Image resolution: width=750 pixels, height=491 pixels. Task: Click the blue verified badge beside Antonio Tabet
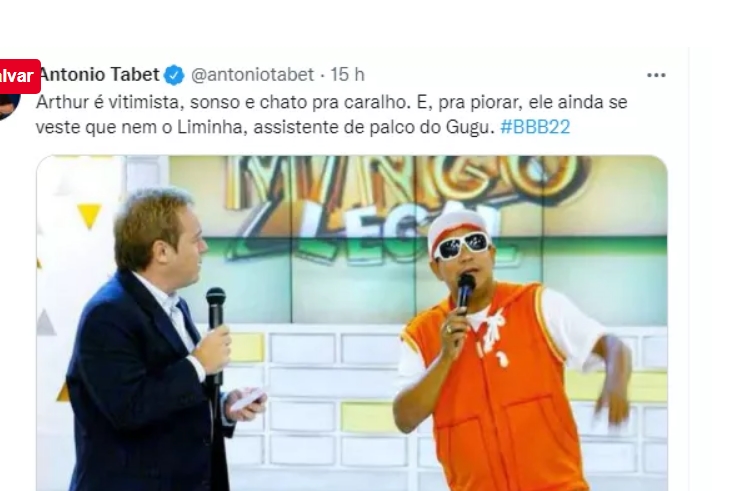[x=174, y=75]
